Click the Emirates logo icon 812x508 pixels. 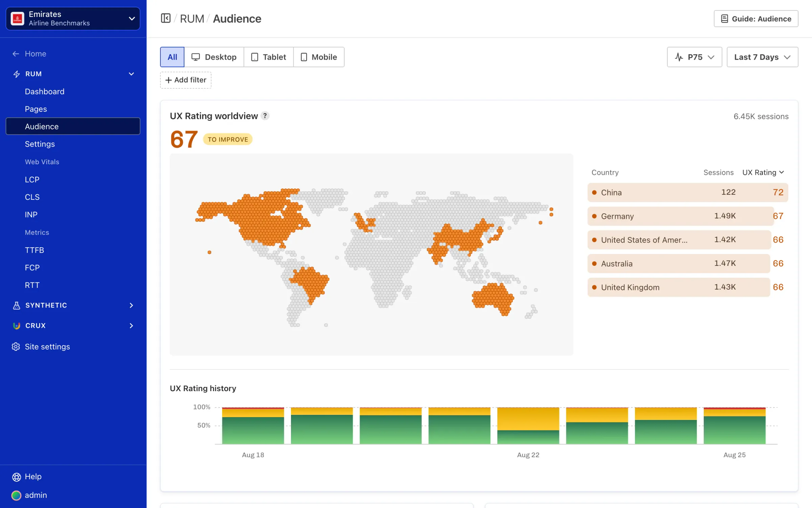tap(18, 19)
